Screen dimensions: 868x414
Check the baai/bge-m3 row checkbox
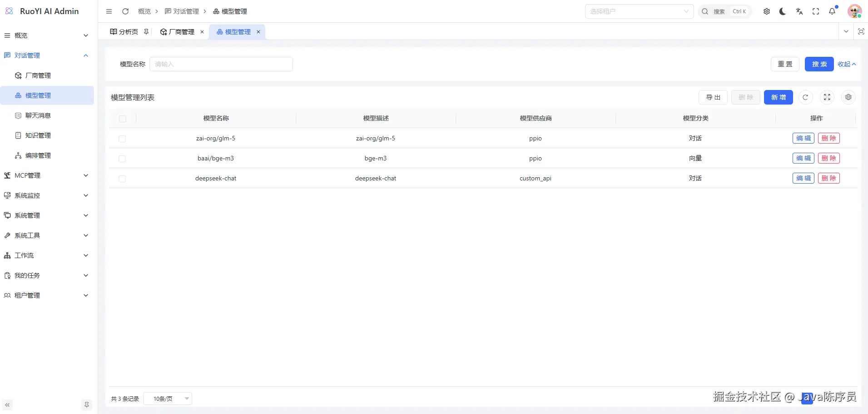click(x=122, y=159)
